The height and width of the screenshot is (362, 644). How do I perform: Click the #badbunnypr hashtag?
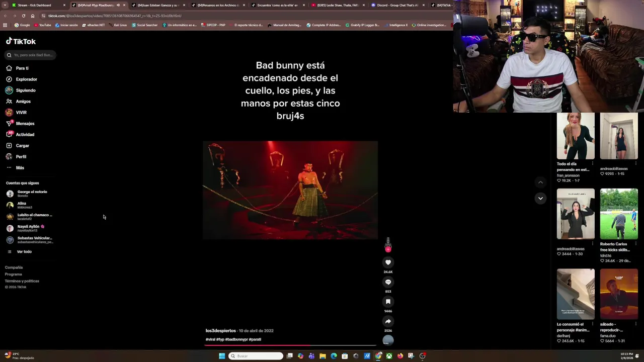[x=236, y=339]
